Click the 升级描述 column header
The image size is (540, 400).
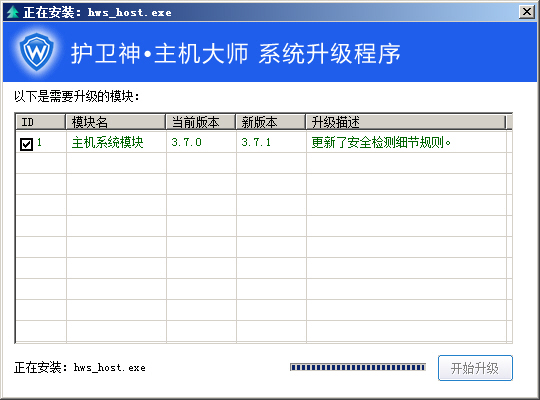tap(406, 122)
